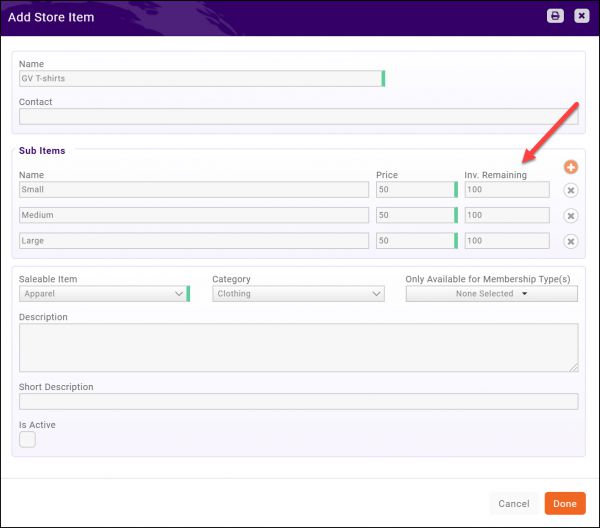This screenshot has width=600, height=528.
Task: Click the Small sub item name field
Action: (x=193, y=189)
